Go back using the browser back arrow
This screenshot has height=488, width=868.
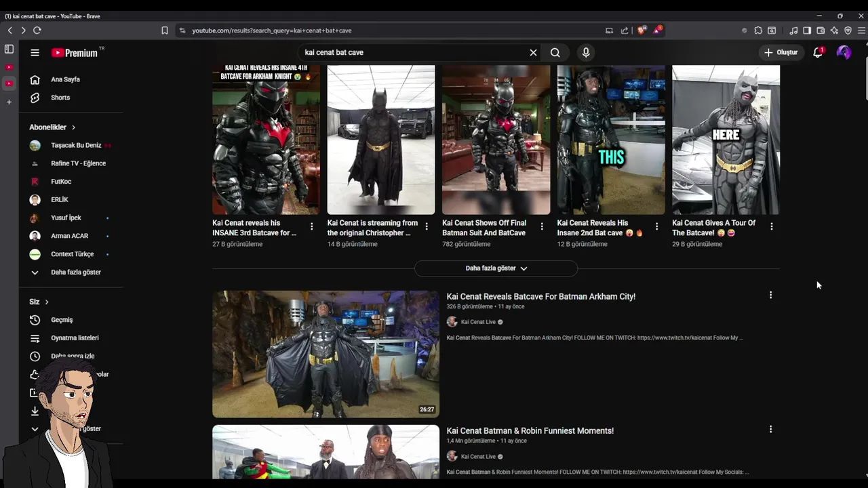point(10,30)
